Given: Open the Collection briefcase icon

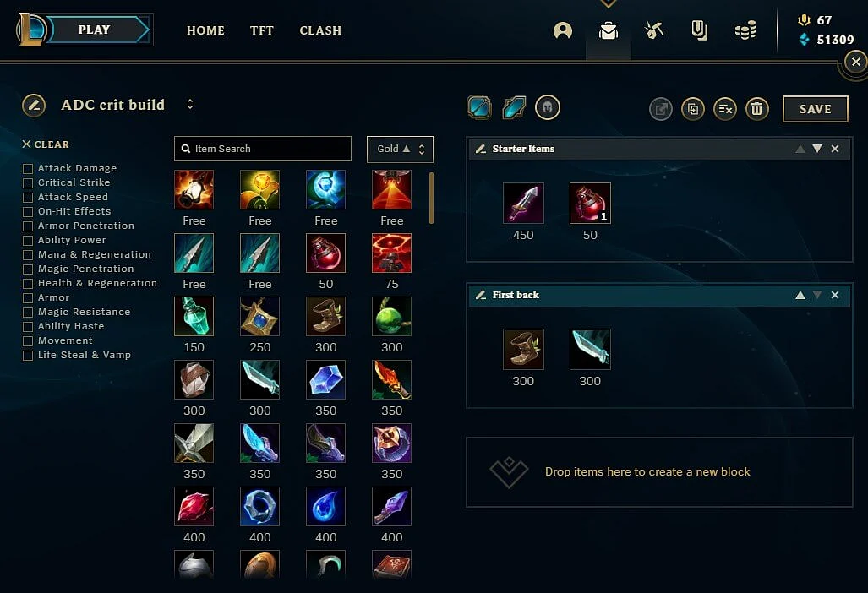Looking at the screenshot, I should (609, 30).
